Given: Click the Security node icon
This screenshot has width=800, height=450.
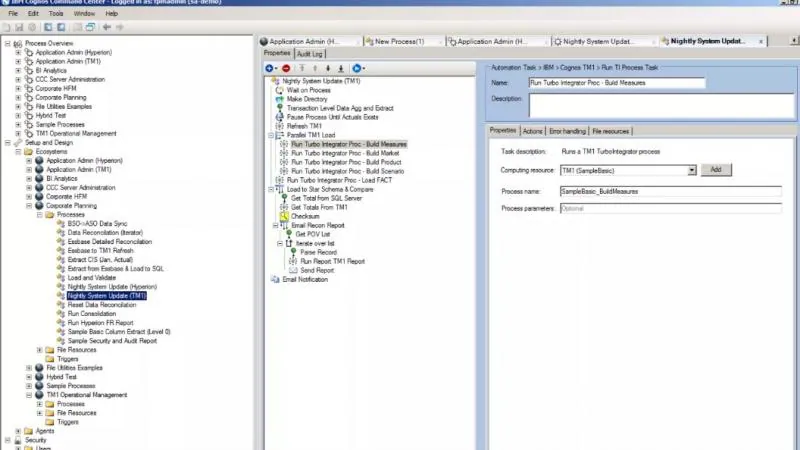Looking at the screenshot, I should click(18, 440).
